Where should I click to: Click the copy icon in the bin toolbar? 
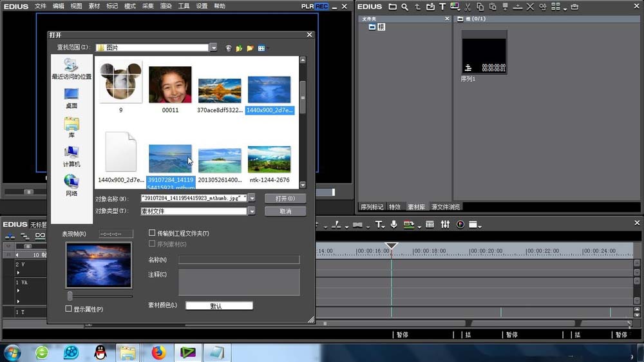(480, 6)
